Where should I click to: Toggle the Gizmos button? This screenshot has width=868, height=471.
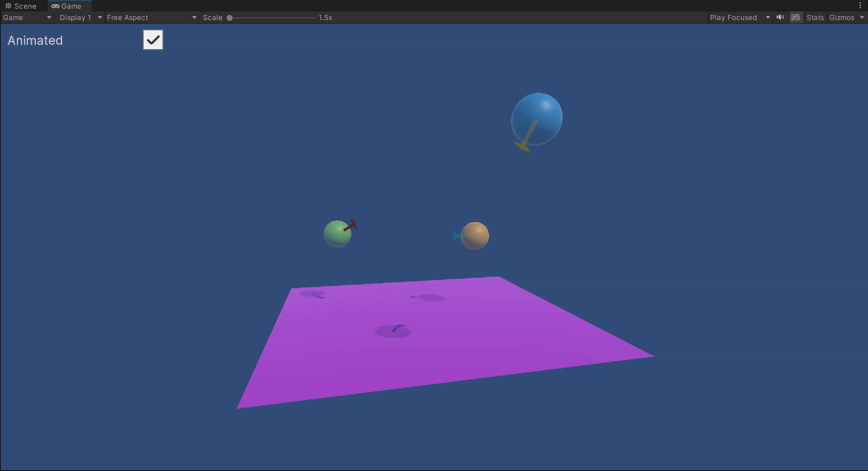[842, 18]
